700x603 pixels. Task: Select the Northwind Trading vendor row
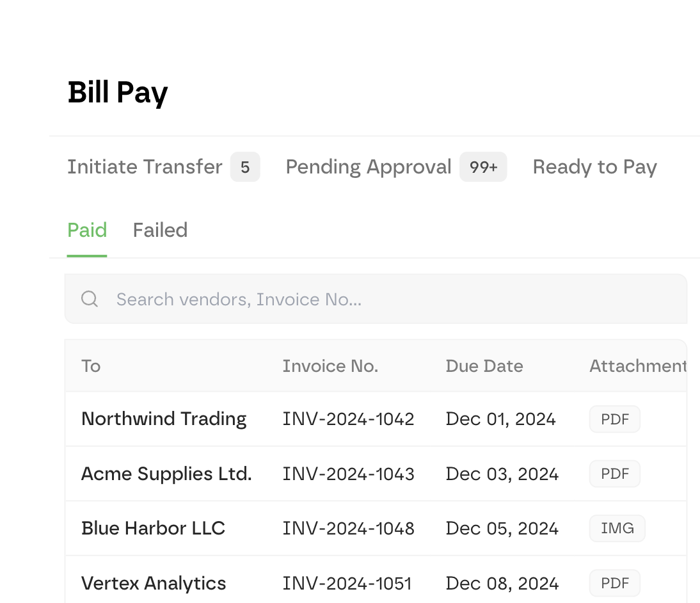click(164, 419)
